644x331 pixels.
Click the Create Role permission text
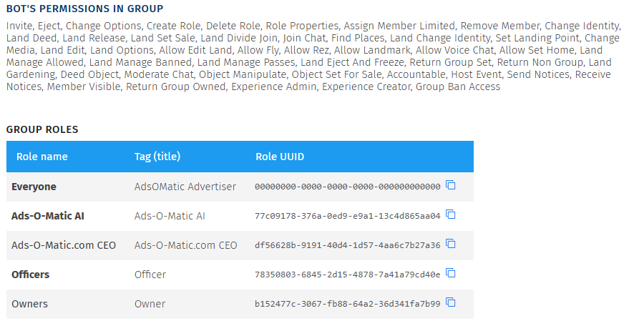pos(174,26)
